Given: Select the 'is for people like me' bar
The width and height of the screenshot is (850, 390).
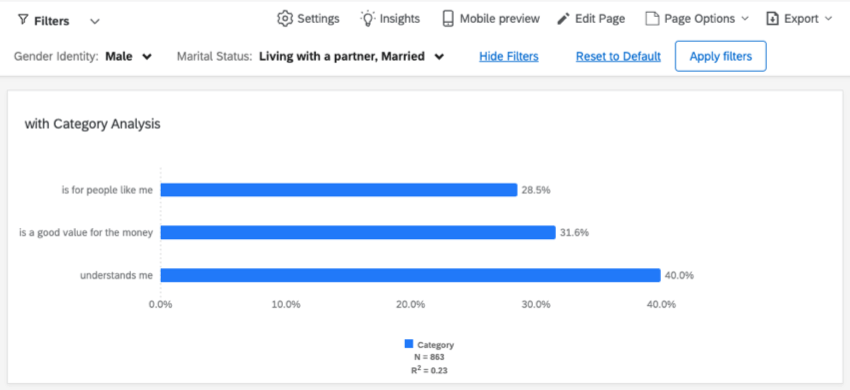Looking at the screenshot, I should point(339,190).
